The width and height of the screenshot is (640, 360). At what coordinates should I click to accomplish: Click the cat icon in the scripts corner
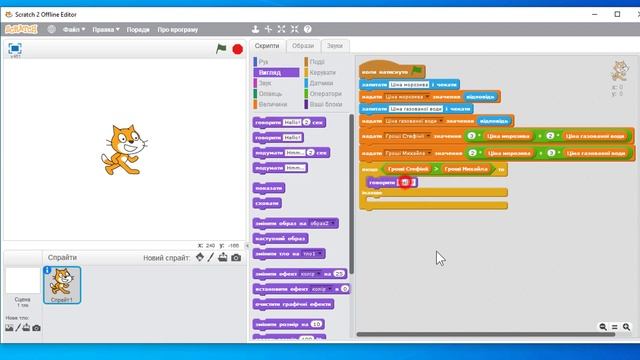(x=620, y=71)
